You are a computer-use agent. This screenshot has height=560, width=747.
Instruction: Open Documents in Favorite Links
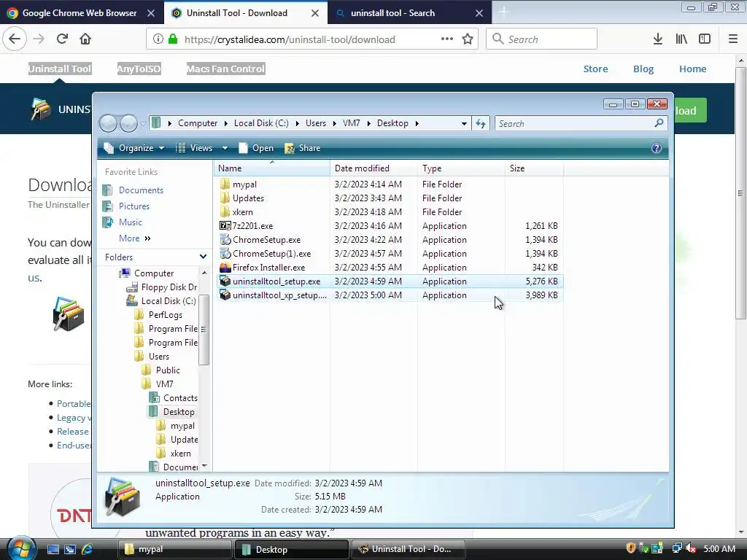coord(141,190)
